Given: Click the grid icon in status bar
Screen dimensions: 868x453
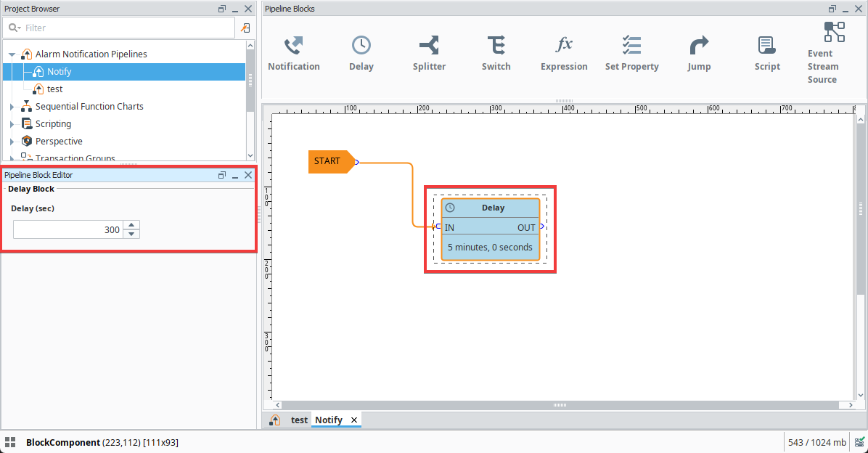Looking at the screenshot, I should point(10,442).
